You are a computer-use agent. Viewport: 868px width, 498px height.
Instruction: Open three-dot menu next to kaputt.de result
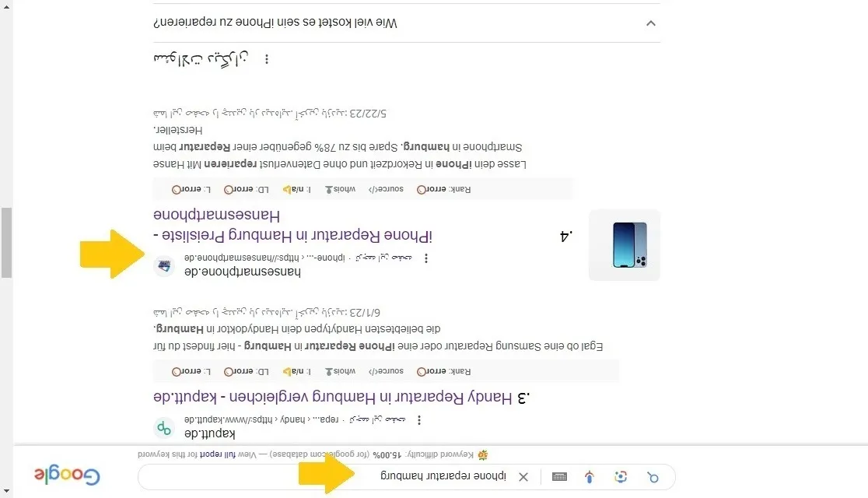click(419, 420)
